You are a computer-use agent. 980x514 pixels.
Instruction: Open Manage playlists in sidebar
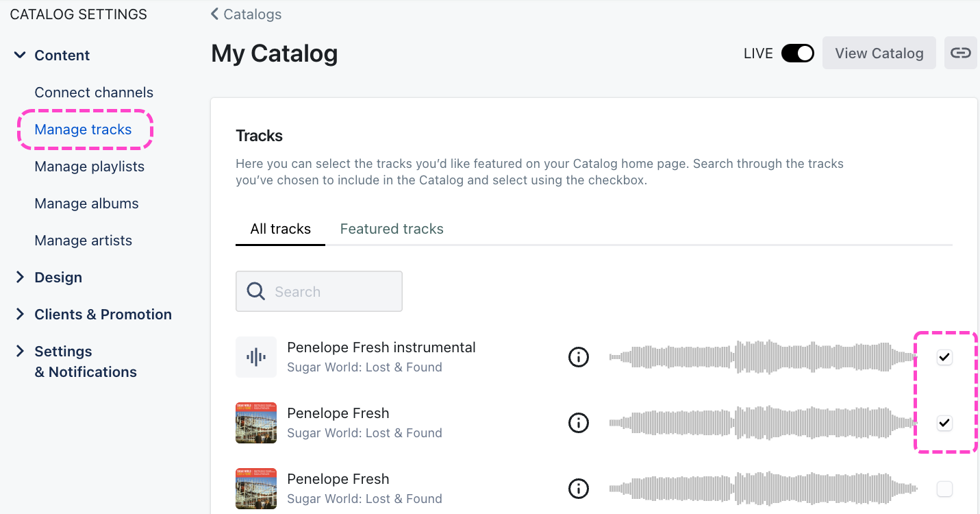point(90,167)
